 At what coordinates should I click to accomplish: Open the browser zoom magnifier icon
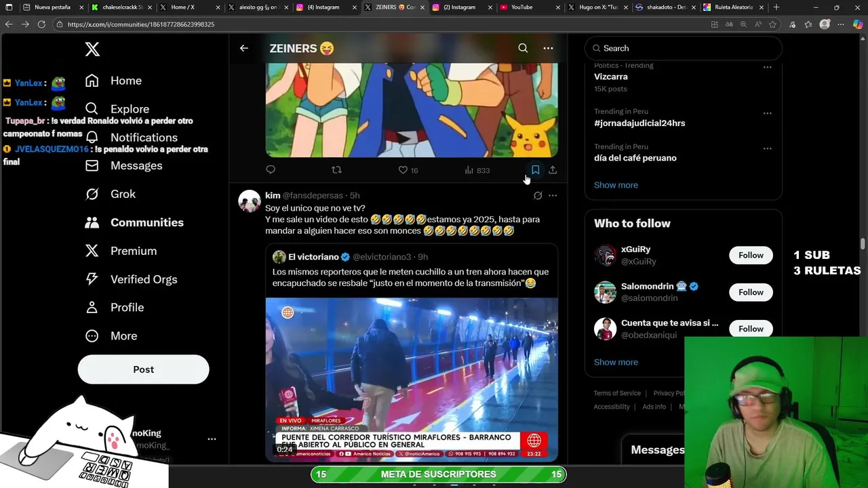[743, 24]
